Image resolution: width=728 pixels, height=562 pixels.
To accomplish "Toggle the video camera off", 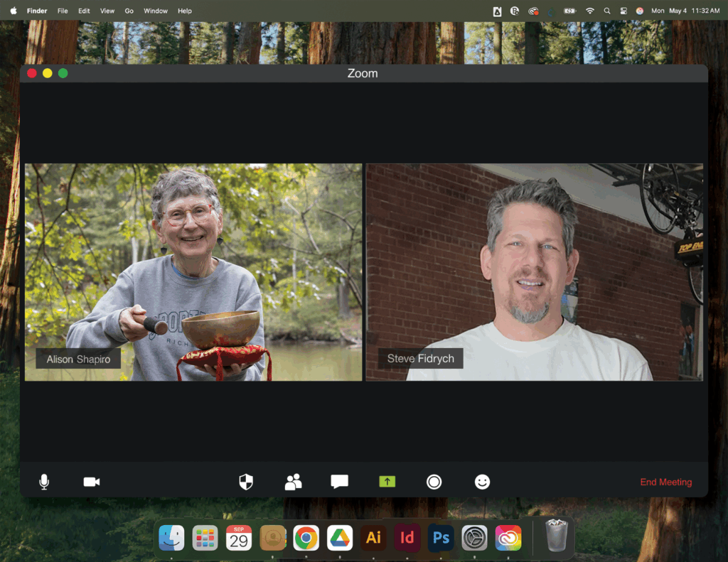I will pos(91,482).
